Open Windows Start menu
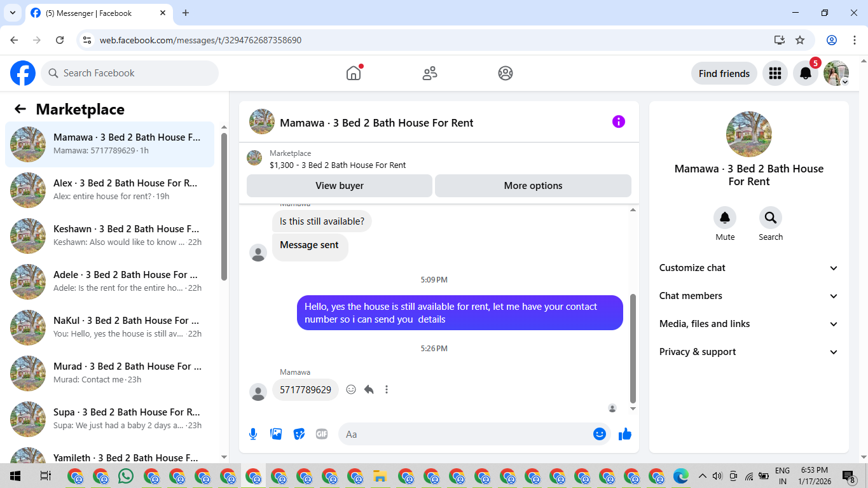868x488 pixels. 15,476
